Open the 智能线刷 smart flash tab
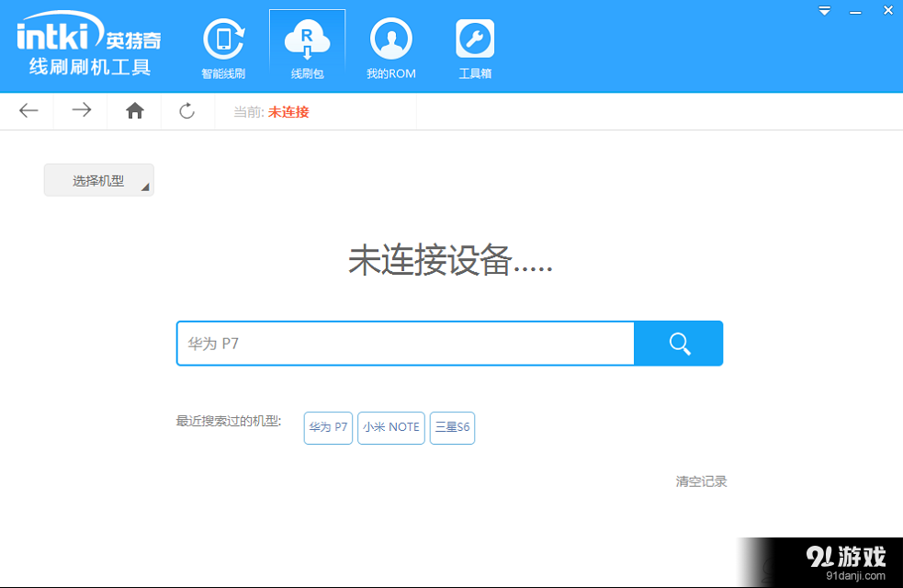The image size is (903, 588). [x=223, y=49]
